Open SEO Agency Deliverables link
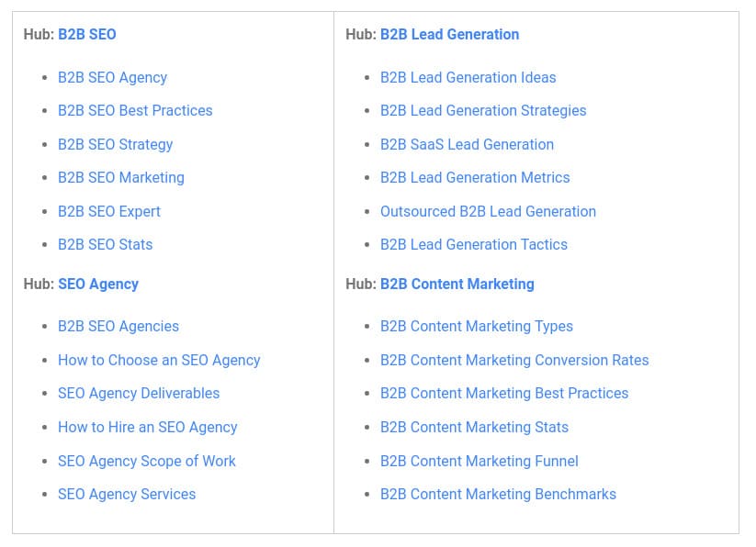 point(139,394)
